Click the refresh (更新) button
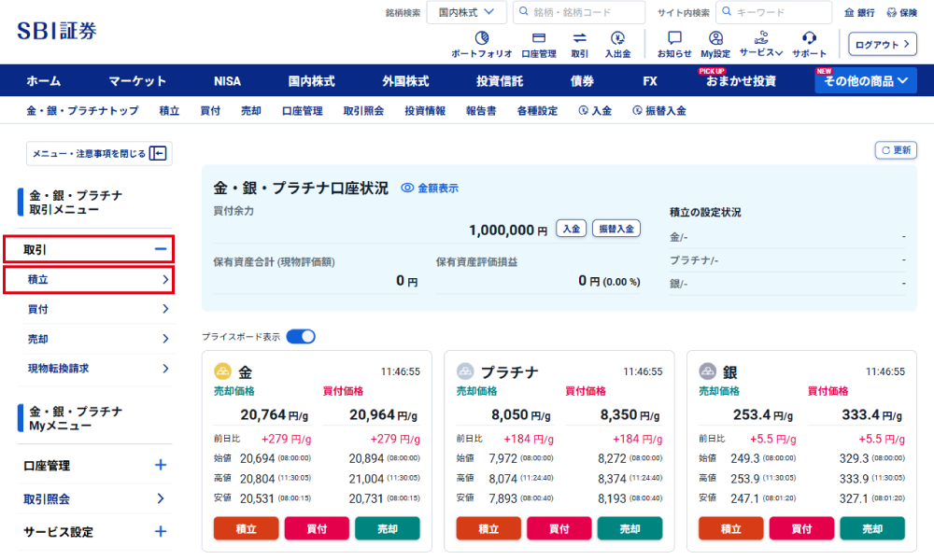This screenshot has height=560, width=934. [896, 150]
